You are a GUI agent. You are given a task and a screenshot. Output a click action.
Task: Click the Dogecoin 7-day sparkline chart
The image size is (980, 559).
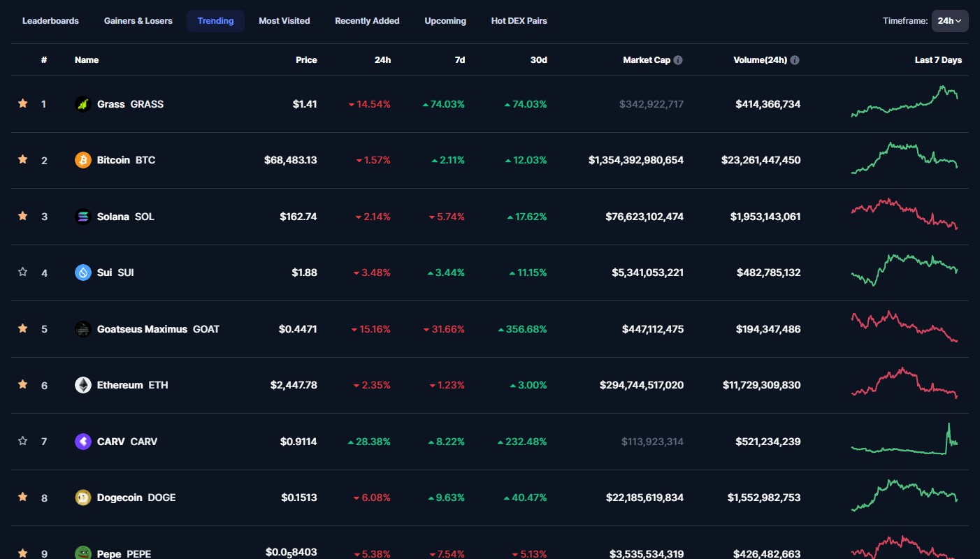[905, 495]
